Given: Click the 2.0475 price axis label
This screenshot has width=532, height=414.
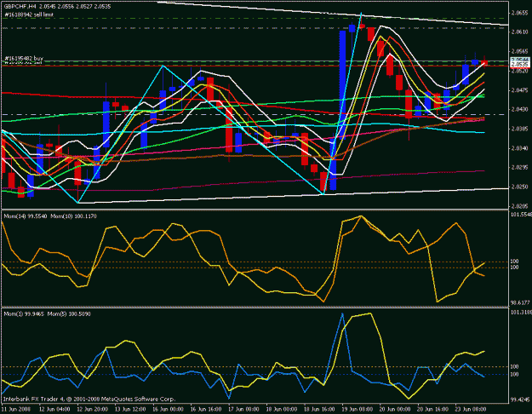Looking at the screenshot, I should click(520, 90).
